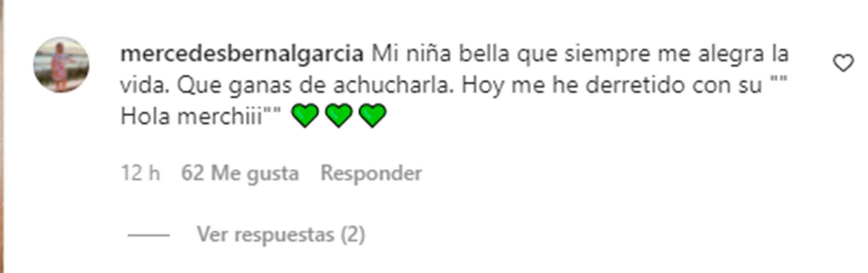Click the 12 h timestamp
Screen dimensions: 868x273
pos(140,173)
